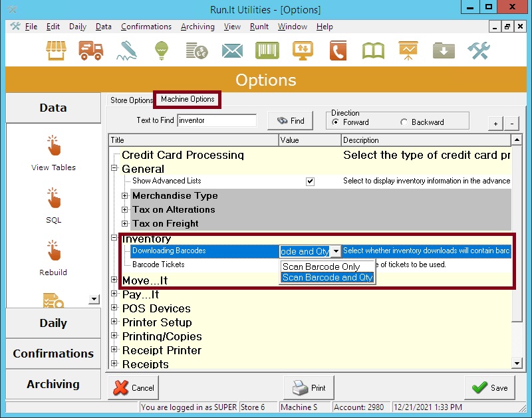Click the options list vertical scrollbar thumb
Screen dimensions: 532x418
(x=517, y=233)
